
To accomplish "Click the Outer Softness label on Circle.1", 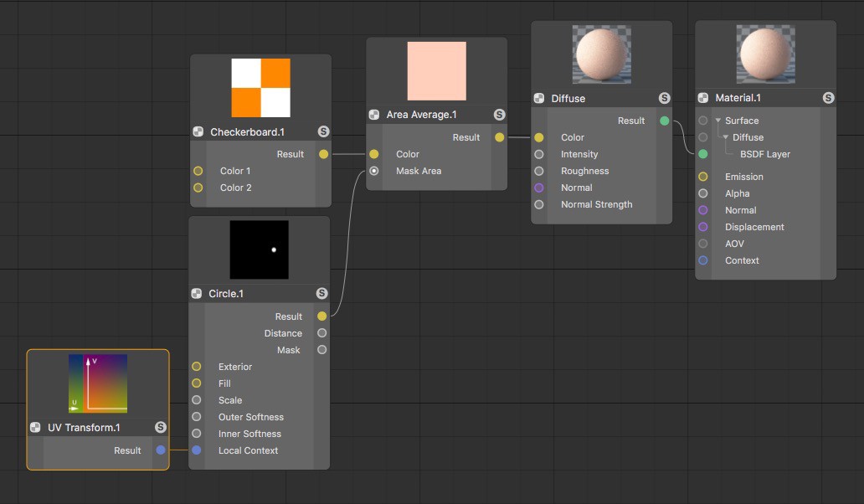I will (x=250, y=417).
